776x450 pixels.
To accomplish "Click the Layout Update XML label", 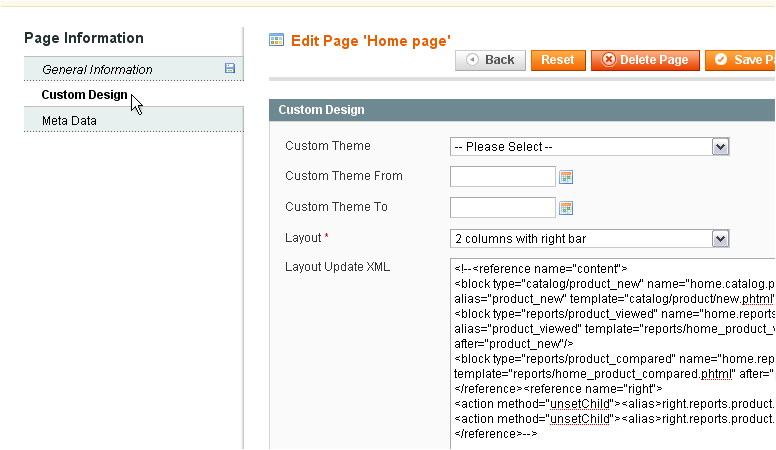I will pyautogui.click(x=337, y=267).
